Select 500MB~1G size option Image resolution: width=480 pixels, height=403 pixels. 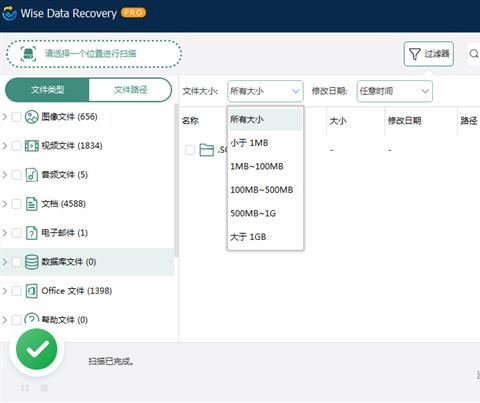click(265, 213)
